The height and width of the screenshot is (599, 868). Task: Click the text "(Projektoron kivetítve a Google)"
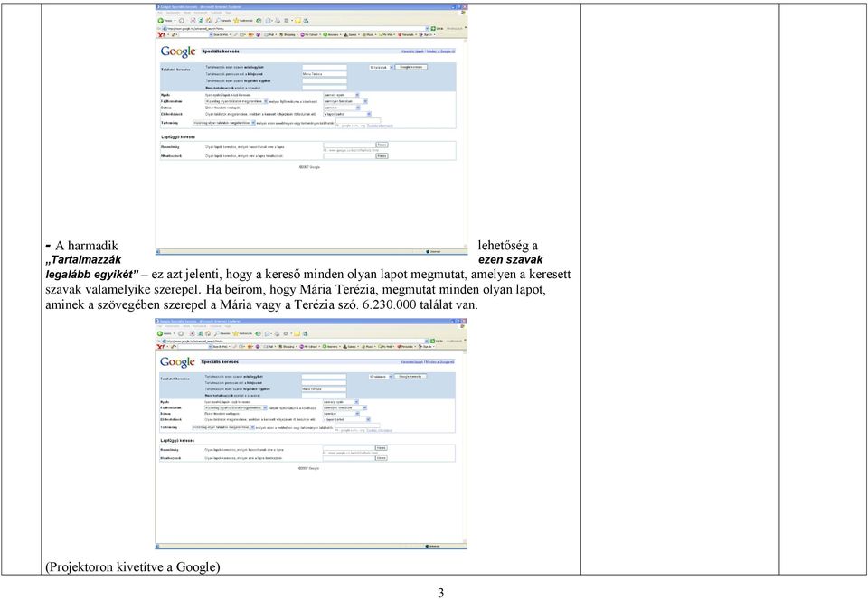133,566
